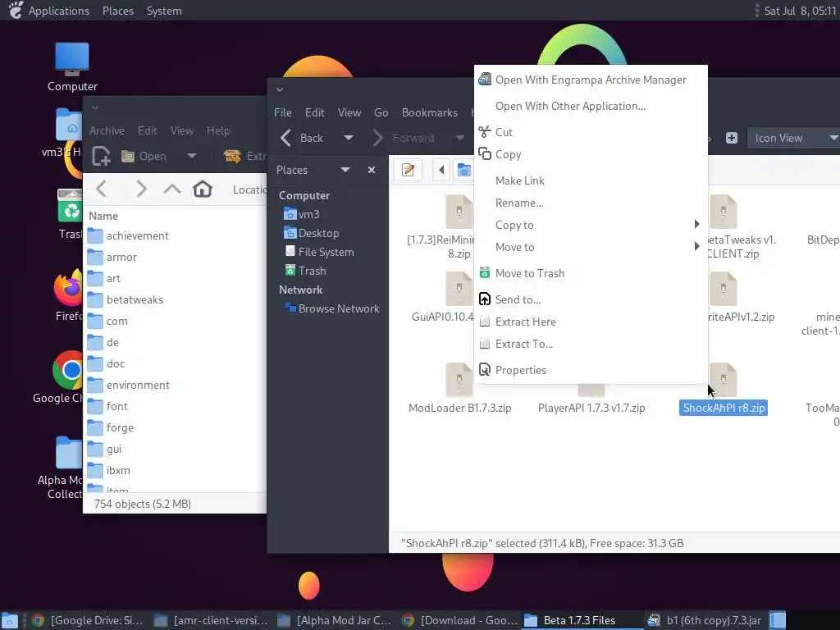The width and height of the screenshot is (840, 630).
Task: Toggle the location edit pencil button
Action: 409,170
